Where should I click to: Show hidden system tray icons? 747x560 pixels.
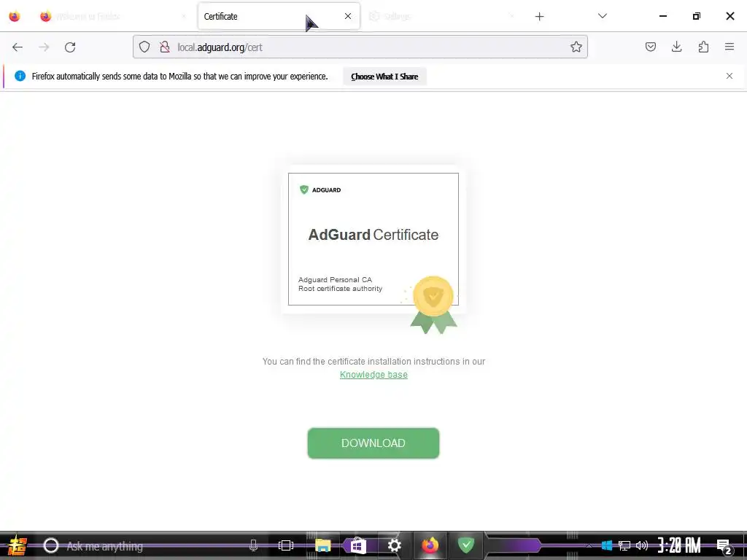click(x=589, y=546)
